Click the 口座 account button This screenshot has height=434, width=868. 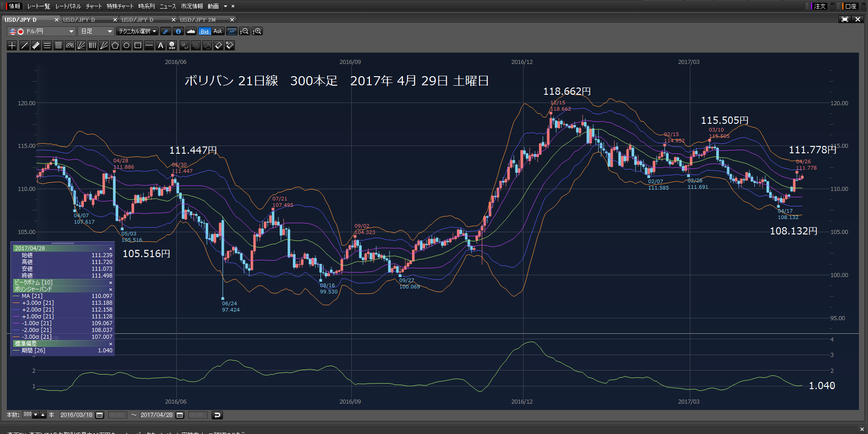tap(851, 6)
